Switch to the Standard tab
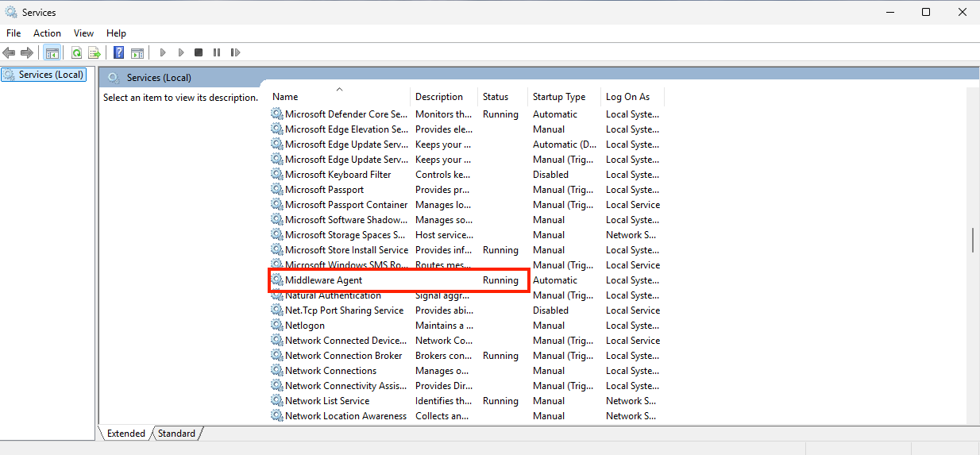The image size is (980, 455). [x=176, y=434]
